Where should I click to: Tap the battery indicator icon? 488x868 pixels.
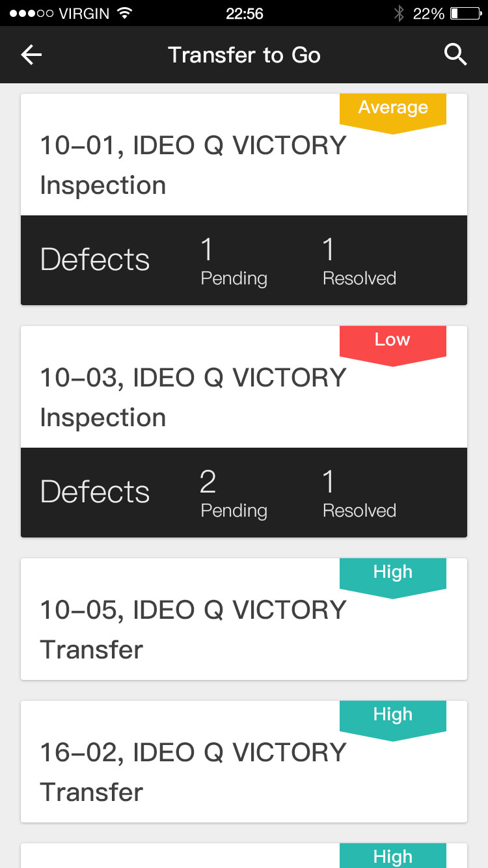pos(463,13)
